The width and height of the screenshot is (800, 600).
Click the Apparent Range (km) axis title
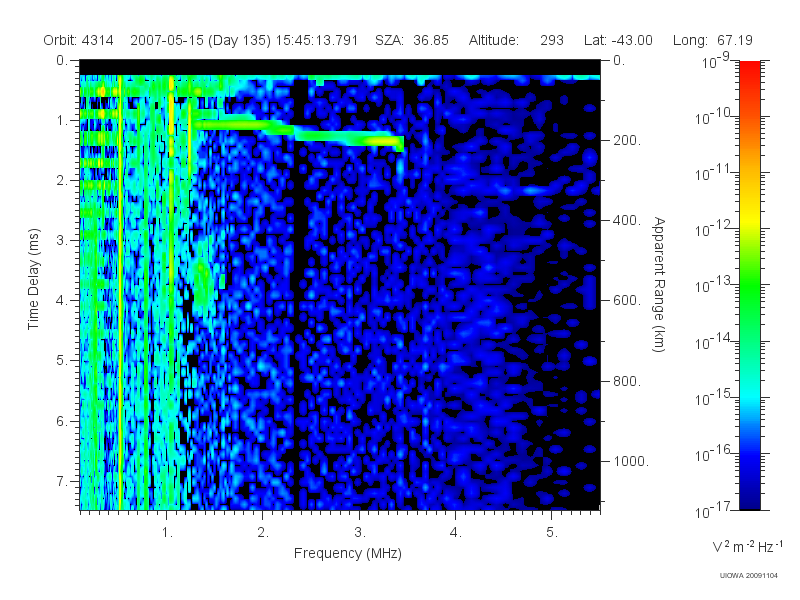(659, 284)
